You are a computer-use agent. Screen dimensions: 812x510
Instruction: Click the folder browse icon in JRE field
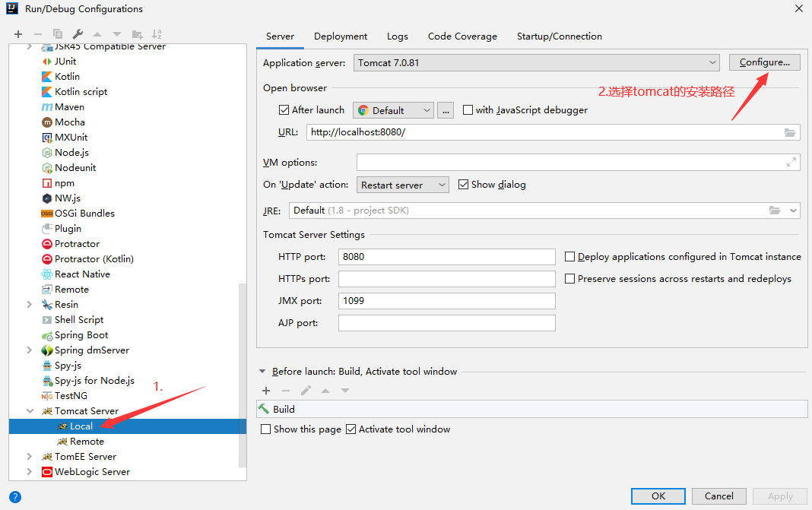click(775, 211)
